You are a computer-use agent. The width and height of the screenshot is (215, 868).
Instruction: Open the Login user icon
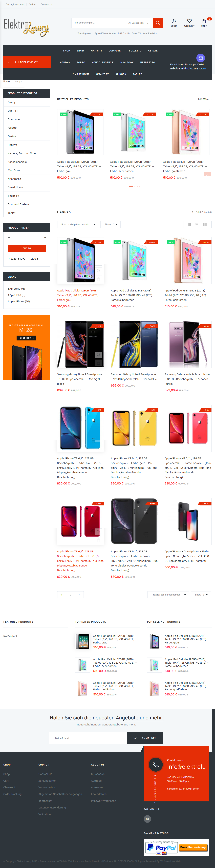174,21
